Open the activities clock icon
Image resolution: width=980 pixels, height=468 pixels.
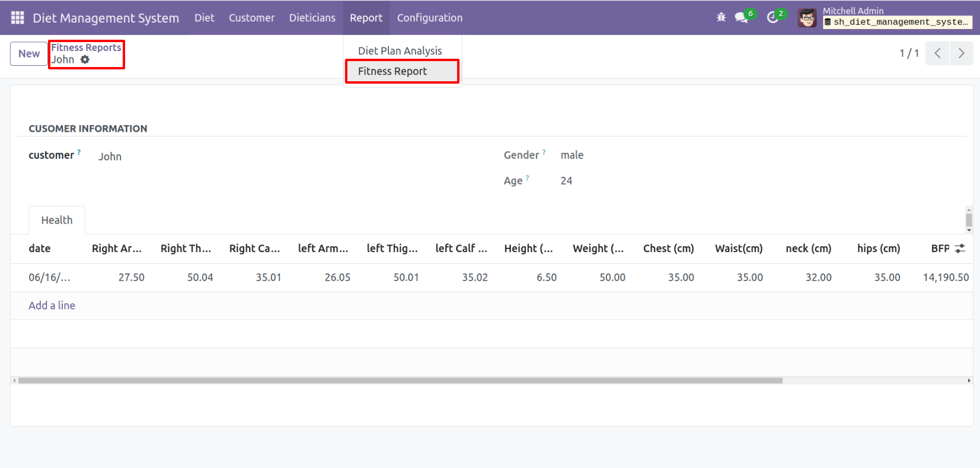[x=772, y=18]
